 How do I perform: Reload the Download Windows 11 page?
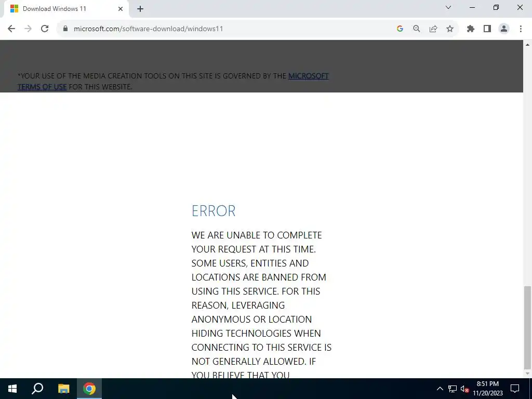point(45,29)
